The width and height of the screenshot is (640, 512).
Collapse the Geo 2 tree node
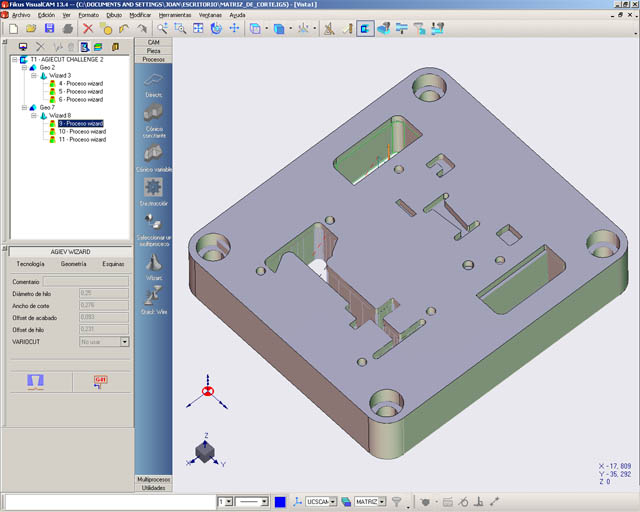pyautogui.click(x=22, y=68)
